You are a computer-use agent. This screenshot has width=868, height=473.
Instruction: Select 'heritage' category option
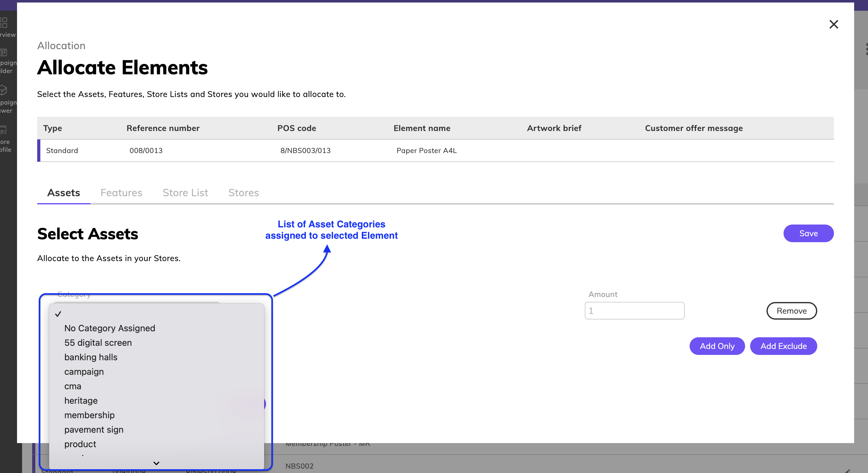point(81,401)
